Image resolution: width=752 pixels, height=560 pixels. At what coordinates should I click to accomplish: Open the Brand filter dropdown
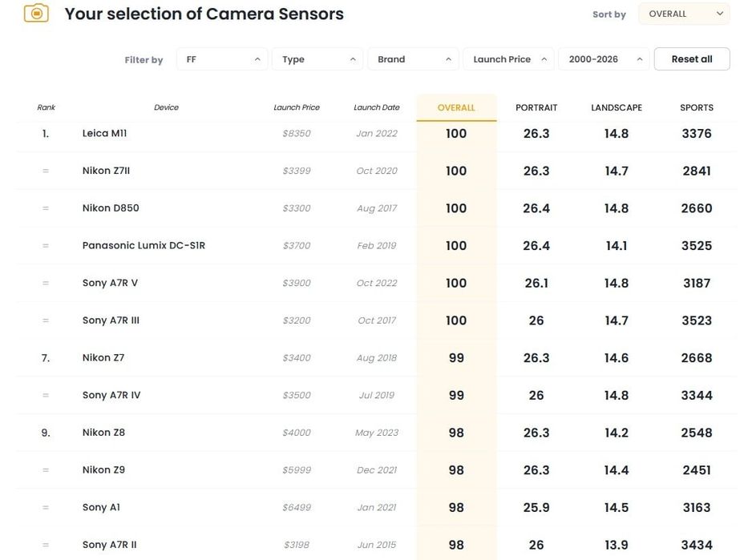pyautogui.click(x=413, y=59)
